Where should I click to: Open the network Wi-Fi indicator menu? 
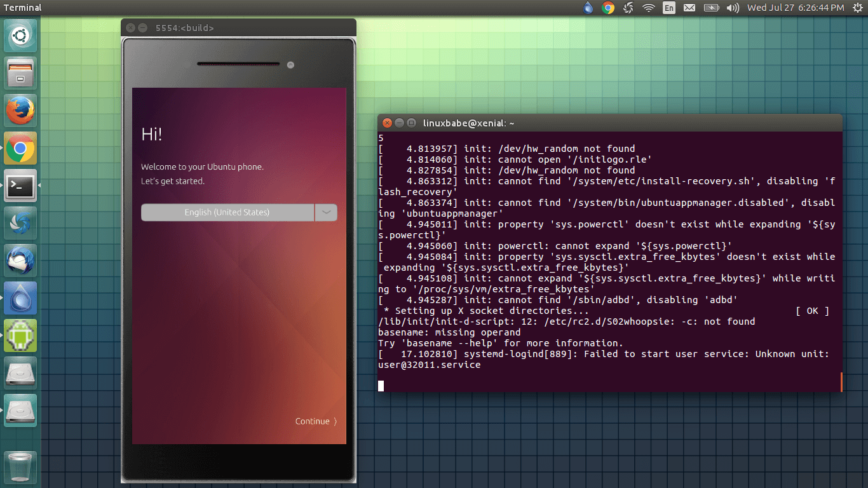648,8
